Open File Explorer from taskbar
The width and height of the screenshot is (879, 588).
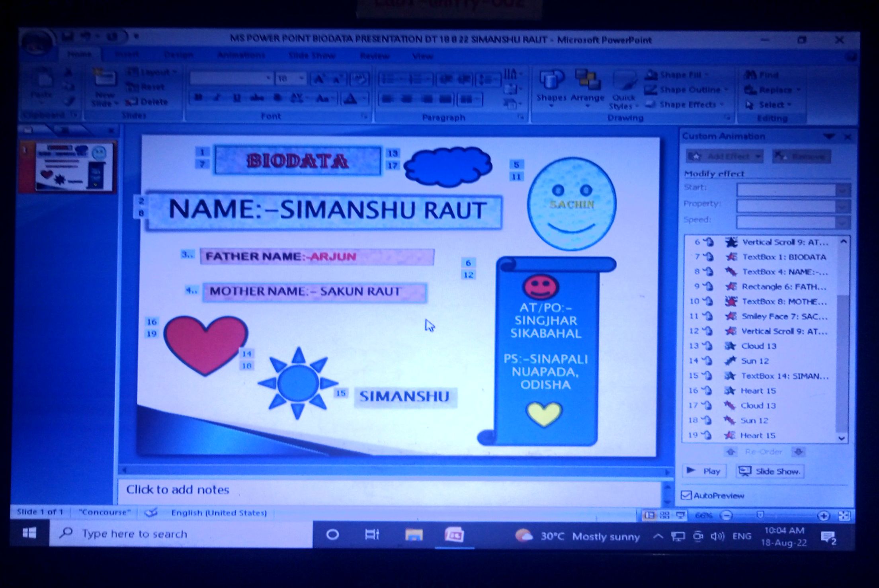(414, 535)
